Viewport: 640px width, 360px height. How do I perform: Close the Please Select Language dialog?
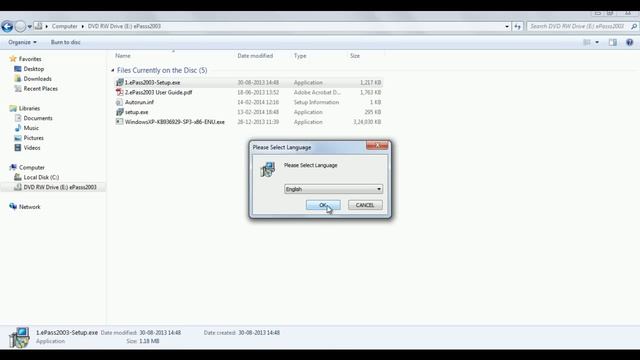(377, 145)
